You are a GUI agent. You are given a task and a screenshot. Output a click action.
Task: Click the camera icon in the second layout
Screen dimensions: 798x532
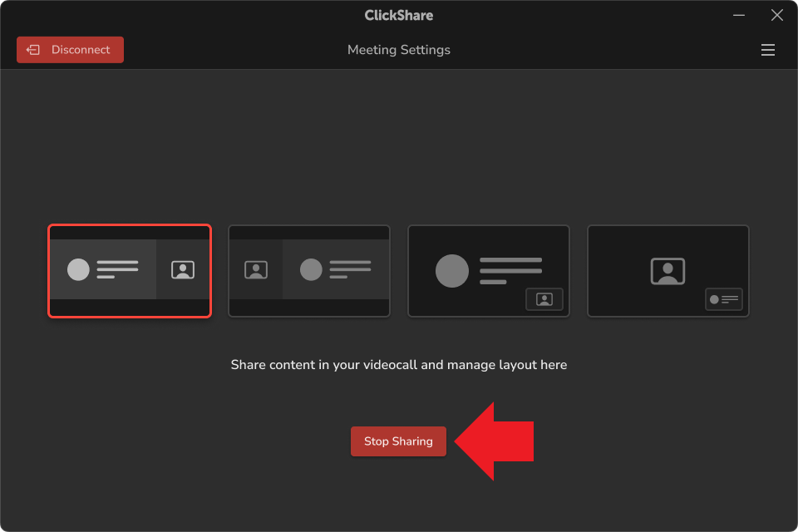coord(256,269)
